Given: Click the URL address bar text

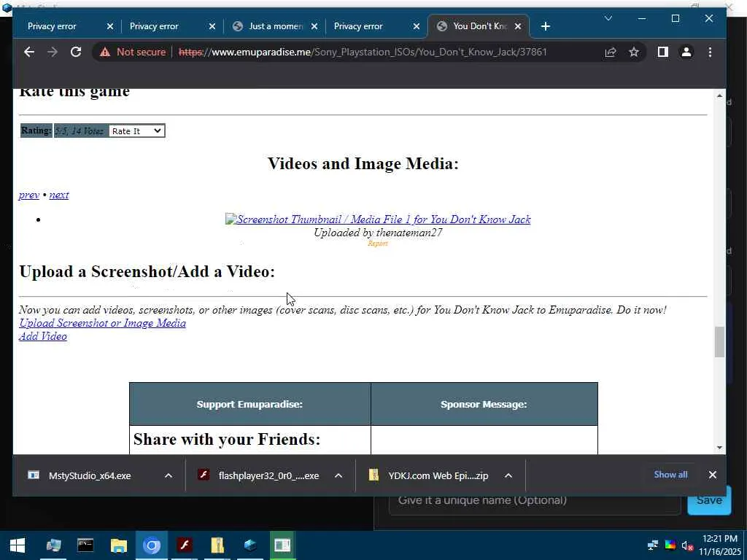Looking at the screenshot, I should pos(363,52).
